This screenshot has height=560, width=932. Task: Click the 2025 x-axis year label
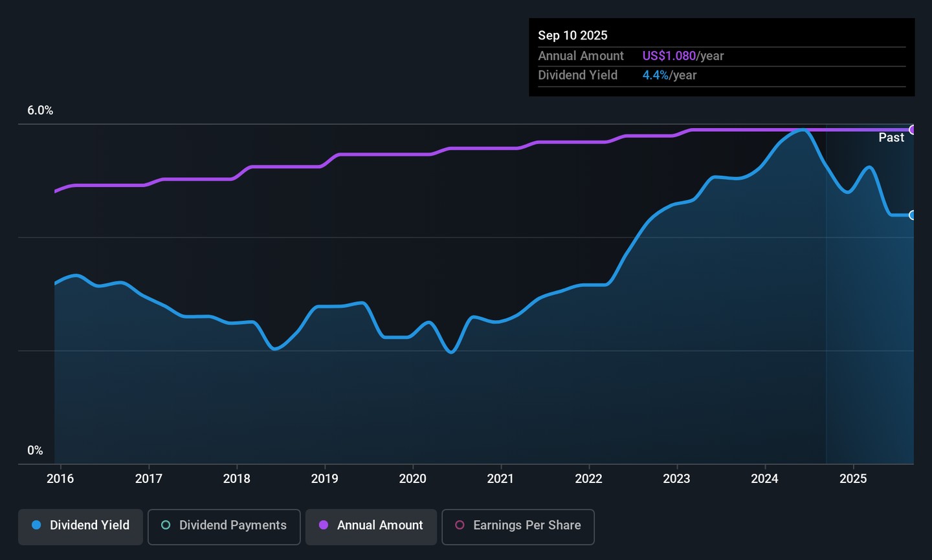point(853,479)
